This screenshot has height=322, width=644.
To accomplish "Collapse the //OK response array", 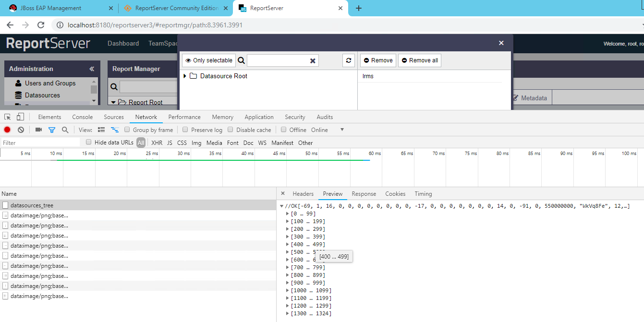I will [282, 206].
